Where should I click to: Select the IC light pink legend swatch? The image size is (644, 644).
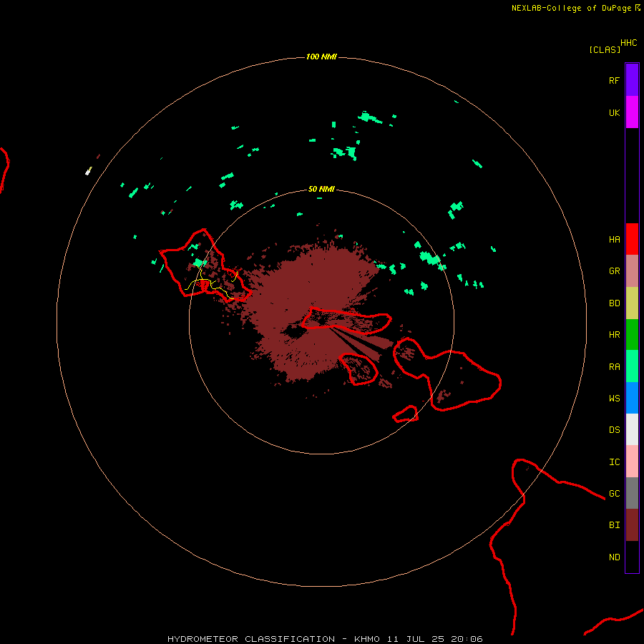632,462
